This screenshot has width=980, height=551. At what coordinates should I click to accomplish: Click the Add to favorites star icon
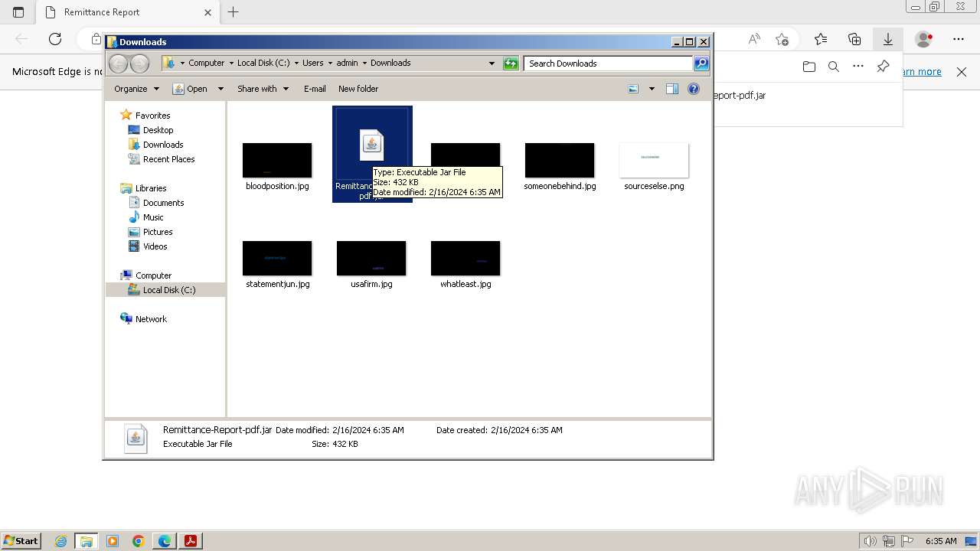782,39
